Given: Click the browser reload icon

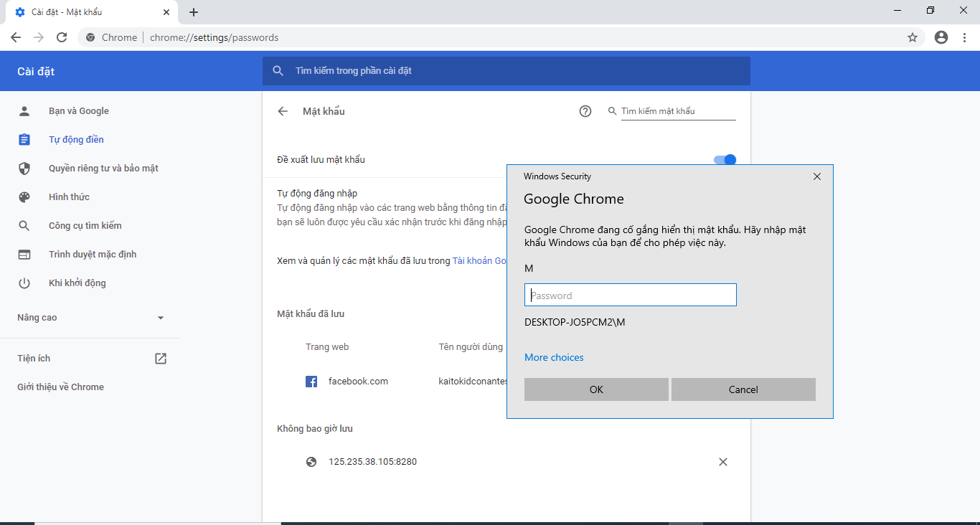Looking at the screenshot, I should pyautogui.click(x=62, y=37).
